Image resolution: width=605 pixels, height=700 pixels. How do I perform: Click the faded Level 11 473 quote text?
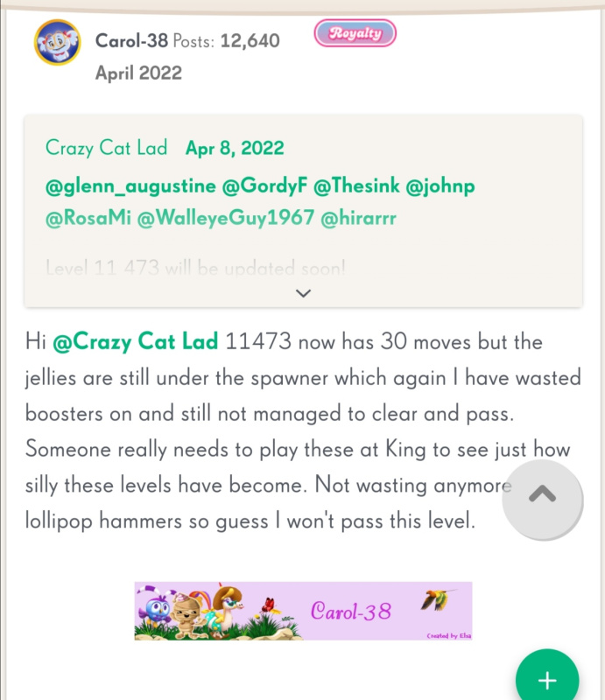pyautogui.click(x=196, y=268)
